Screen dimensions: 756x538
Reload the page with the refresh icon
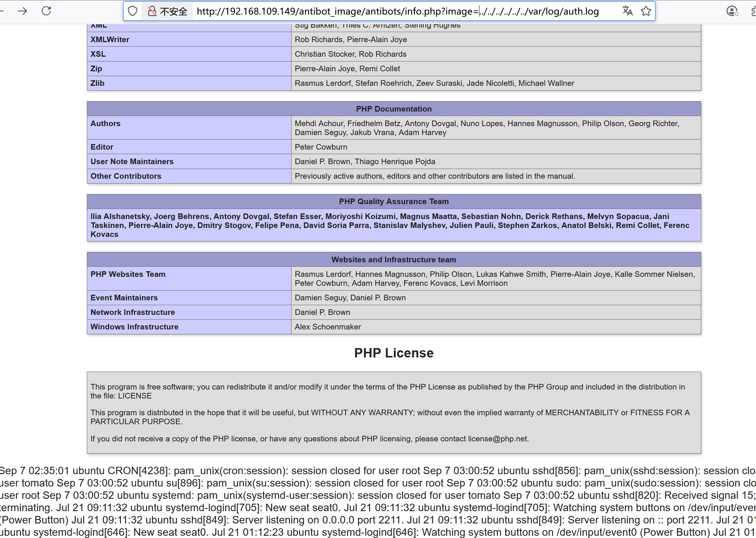[x=46, y=11]
